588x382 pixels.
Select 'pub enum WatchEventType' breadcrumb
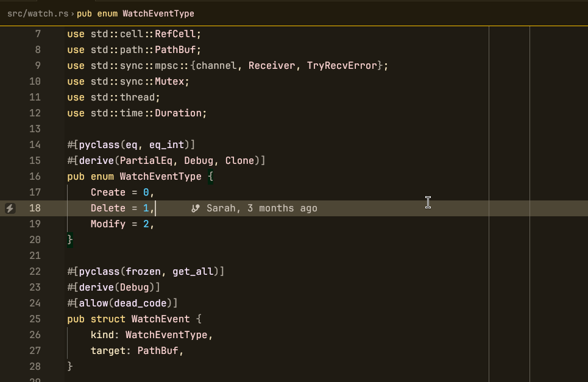[135, 13]
